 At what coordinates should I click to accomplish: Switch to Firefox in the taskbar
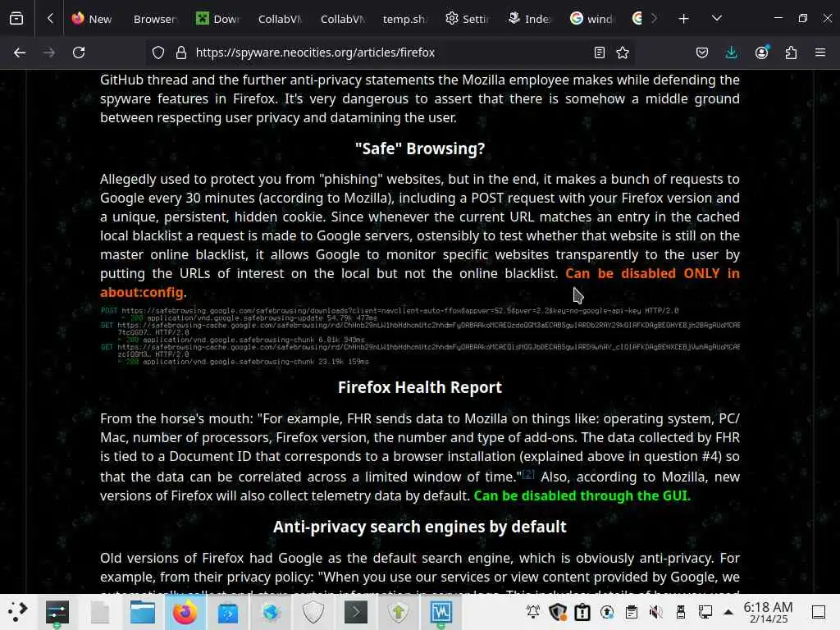click(185, 612)
